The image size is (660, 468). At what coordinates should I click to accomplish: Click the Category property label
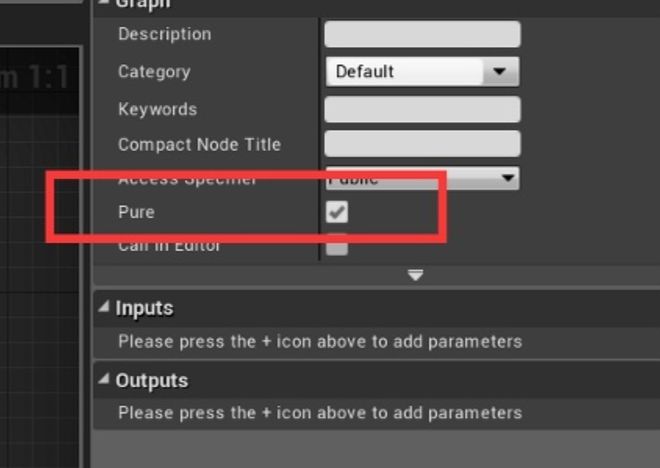click(x=154, y=72)
